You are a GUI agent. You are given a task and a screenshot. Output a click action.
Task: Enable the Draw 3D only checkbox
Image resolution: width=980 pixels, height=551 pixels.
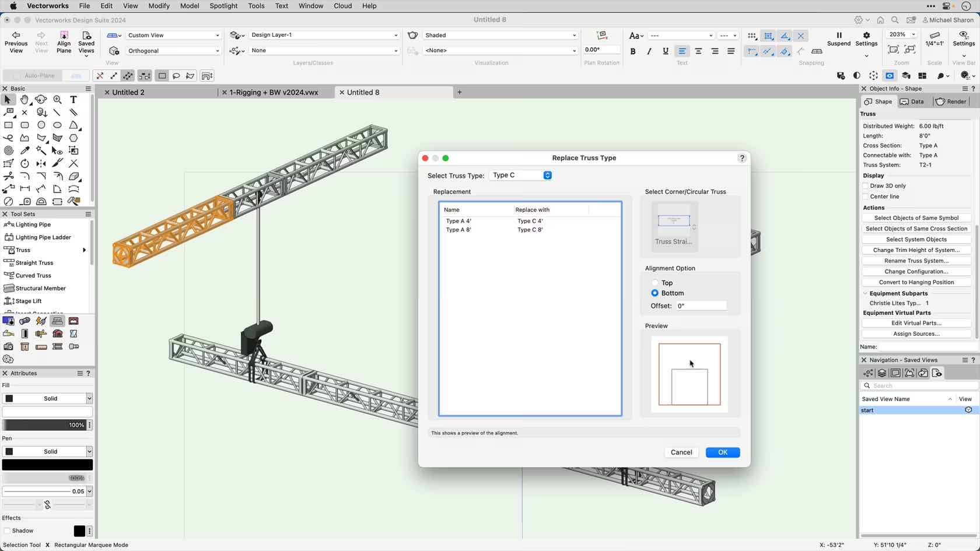point(865,185)
